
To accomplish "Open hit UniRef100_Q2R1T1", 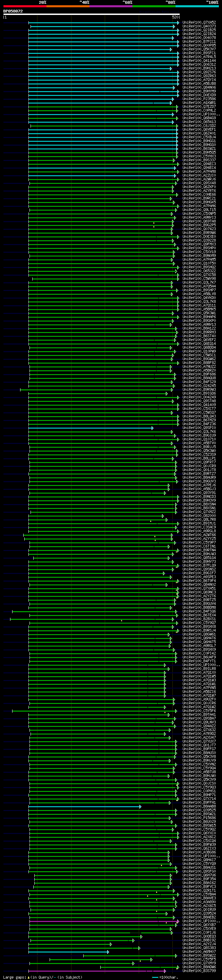I will pyautogui.click(x=199, y=890).
